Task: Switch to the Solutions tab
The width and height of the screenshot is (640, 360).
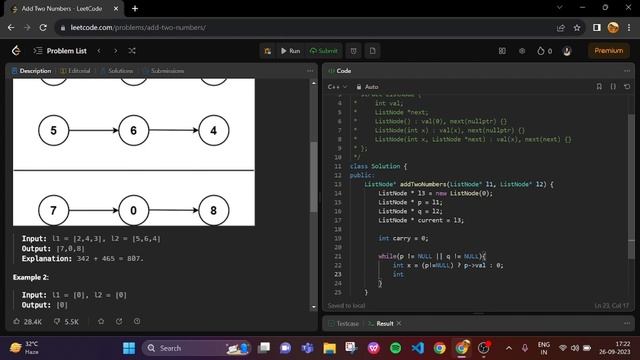Action: [117, 71]
